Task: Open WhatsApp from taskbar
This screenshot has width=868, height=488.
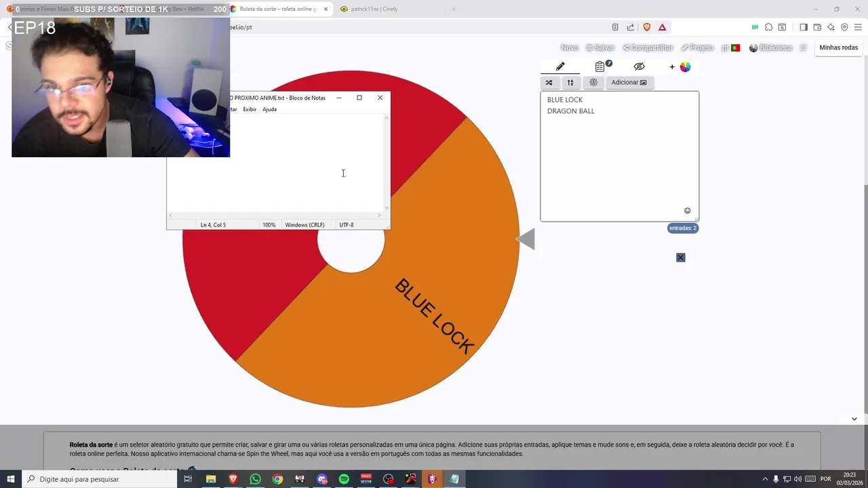Action: 255,479
